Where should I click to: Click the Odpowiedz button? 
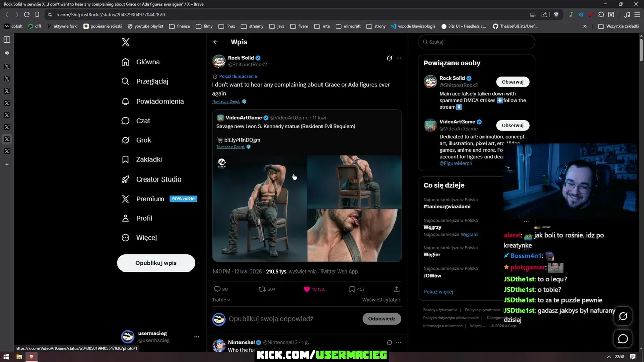coord(382,319)
